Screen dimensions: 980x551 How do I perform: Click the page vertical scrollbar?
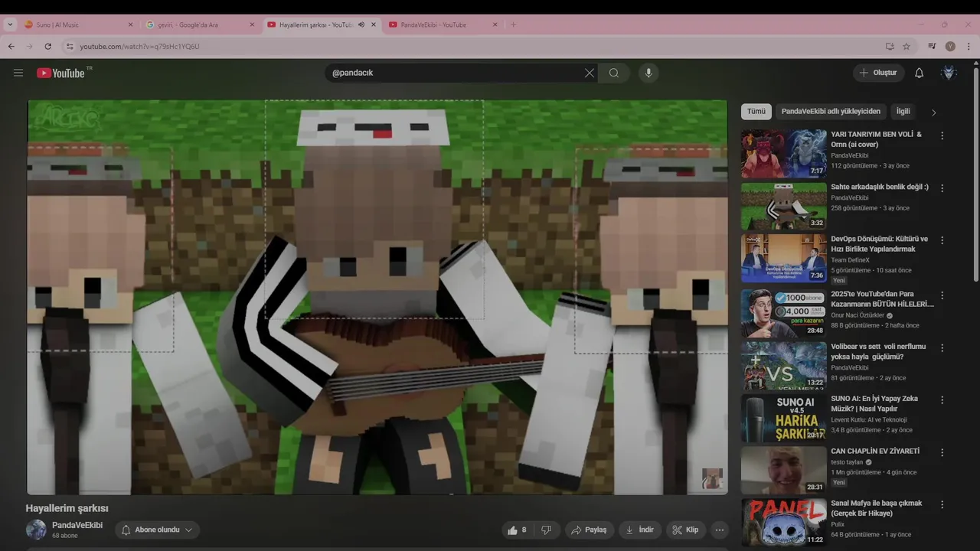pos(975,174)
